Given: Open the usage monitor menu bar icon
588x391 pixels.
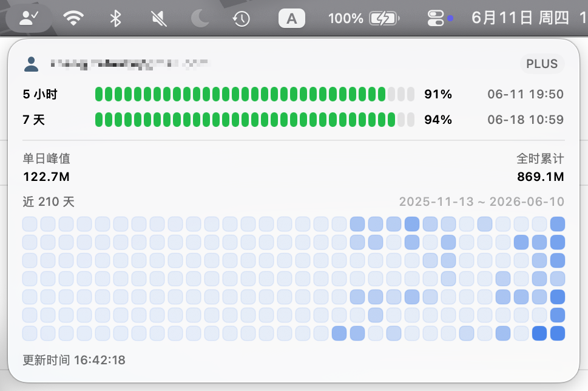Looking at the screenshot, I should [x=29, y=18].
